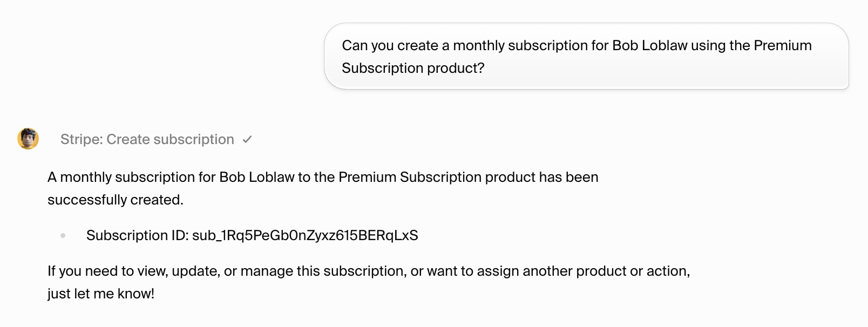Screen dimensions: 868x327
Task: Click the Stripe connector avatar icon
Action: (x=28, y=139)
